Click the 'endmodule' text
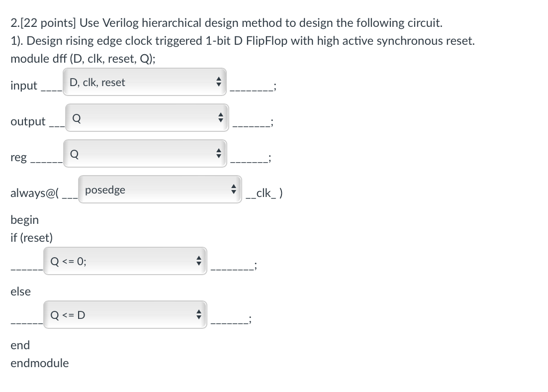This screenshot has width=548, height=392. pos(39,363)
